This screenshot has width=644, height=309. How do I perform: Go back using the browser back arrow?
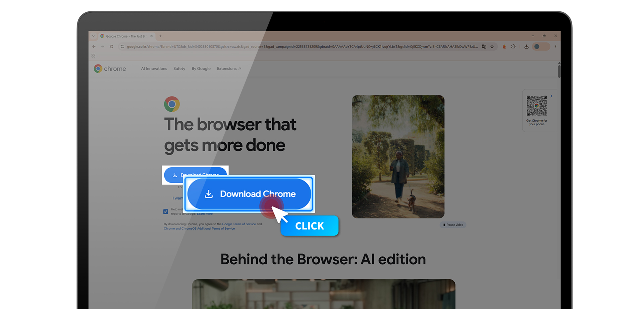(x=94, y=47)
